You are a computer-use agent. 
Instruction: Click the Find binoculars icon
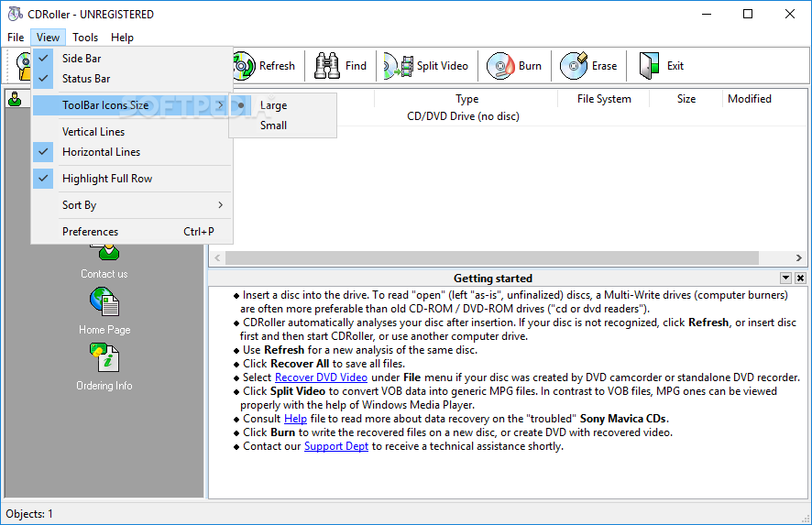pyautogui.click(x=327, y=66)
